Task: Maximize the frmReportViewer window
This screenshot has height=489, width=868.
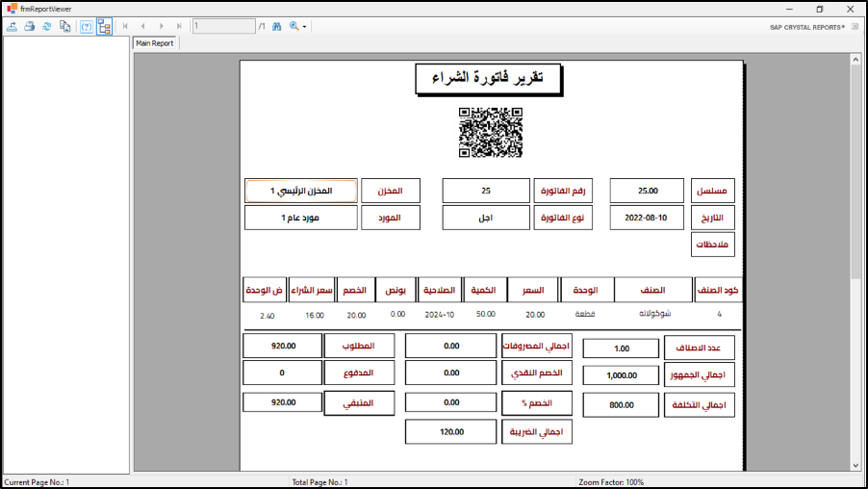Action: coord(819,9)
